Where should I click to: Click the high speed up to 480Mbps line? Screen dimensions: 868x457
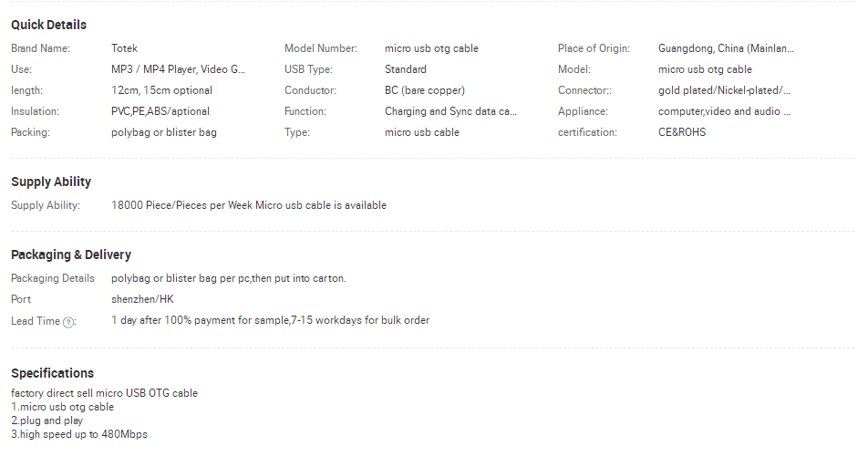(x=79, y=434)
